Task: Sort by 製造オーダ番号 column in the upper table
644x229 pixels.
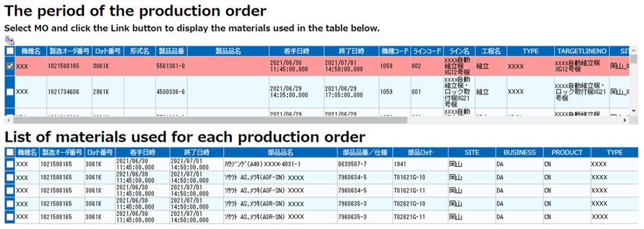Action: pos(69,51)
